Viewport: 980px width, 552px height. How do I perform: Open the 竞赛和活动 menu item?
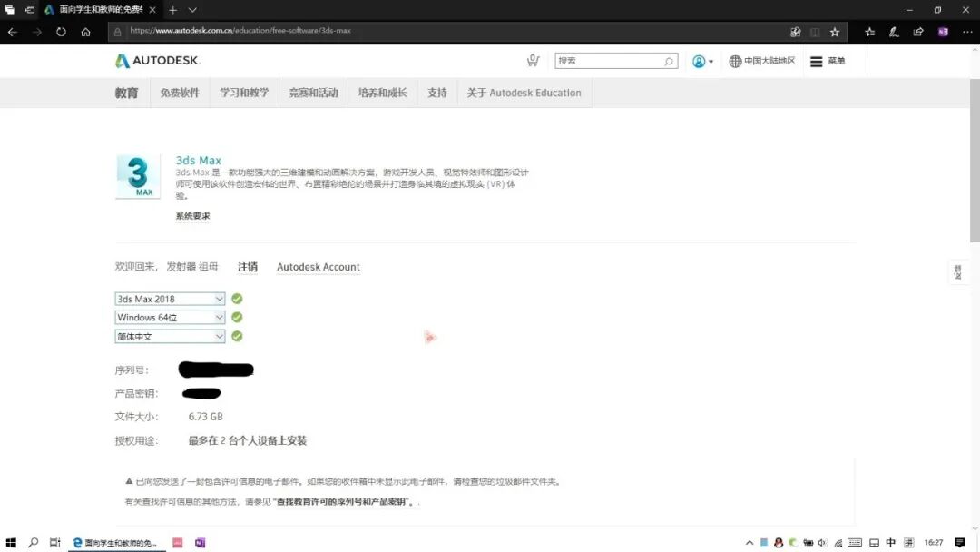pyautogui.click(x=313, y=93)
